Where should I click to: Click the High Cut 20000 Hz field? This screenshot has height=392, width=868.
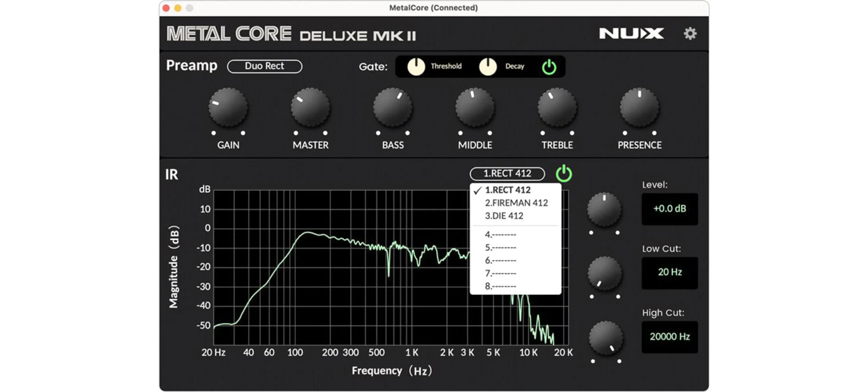pos(670,336)
